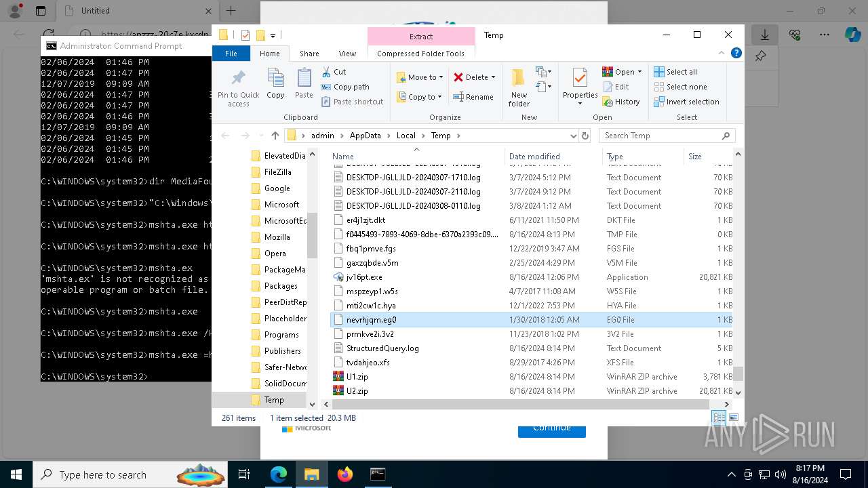Sort by Size column header
Image resolution: width=868 pixels, height=488 pixels.
(708, 156)
